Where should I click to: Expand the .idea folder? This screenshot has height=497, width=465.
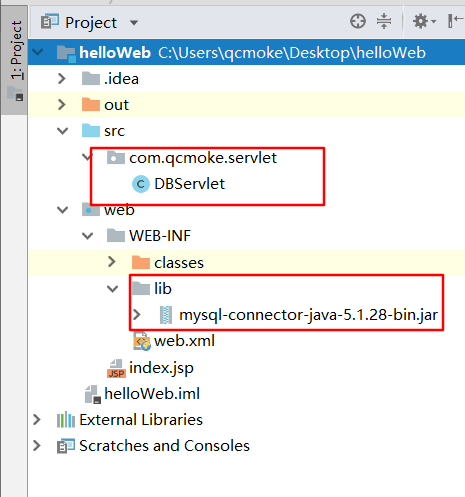click(x=62, y=79)
